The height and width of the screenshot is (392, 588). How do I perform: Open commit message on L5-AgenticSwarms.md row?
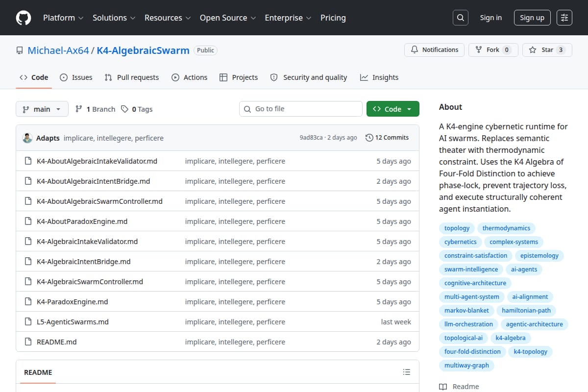[235, 322]
